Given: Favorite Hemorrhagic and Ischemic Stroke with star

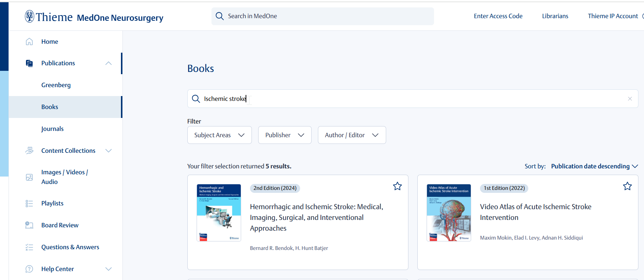Looking at the screenshot, I should (x=397, y=186).
